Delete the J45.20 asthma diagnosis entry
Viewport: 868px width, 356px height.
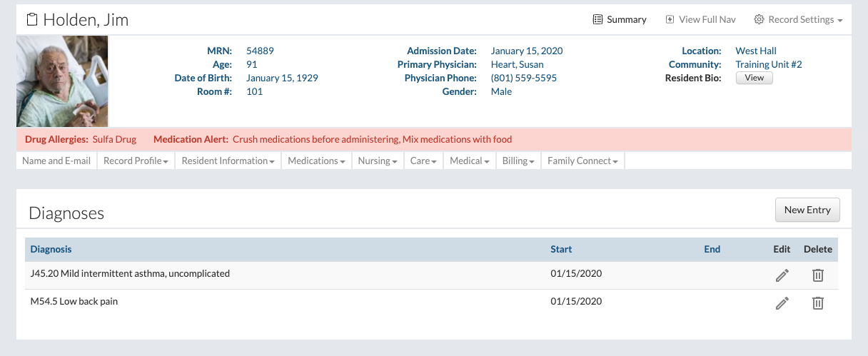click(818, 275)
